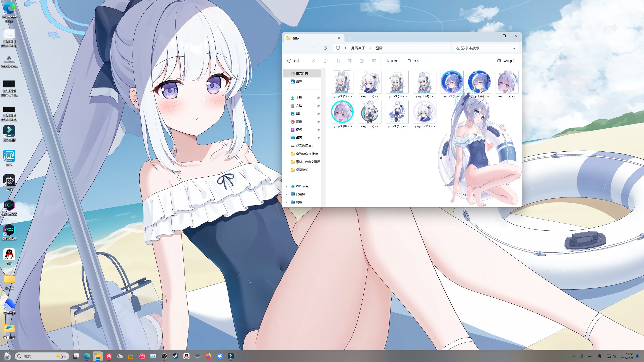This screenshot has height=362, width=644.
Task: Open the 查看 view dropdown
Action: point(415,61)
